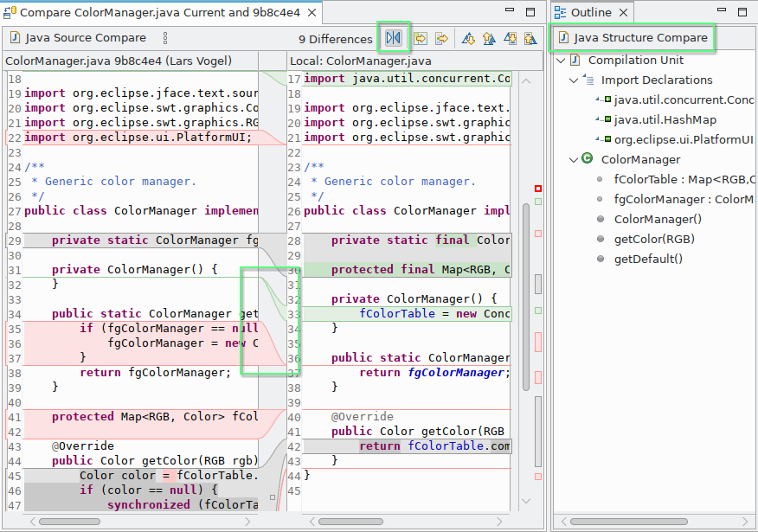
Task: Click the vertical scrollbar up arrow
Action: tap(526, 81)
